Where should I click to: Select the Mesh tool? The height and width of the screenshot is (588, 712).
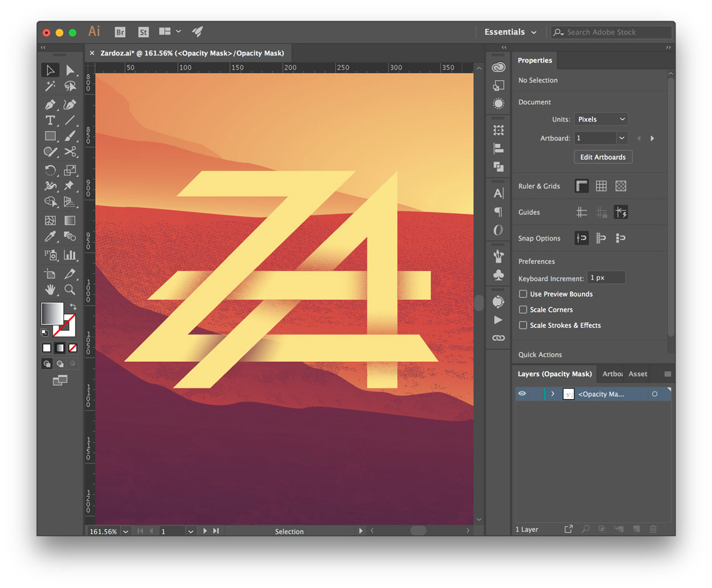(x=50, y=221)
